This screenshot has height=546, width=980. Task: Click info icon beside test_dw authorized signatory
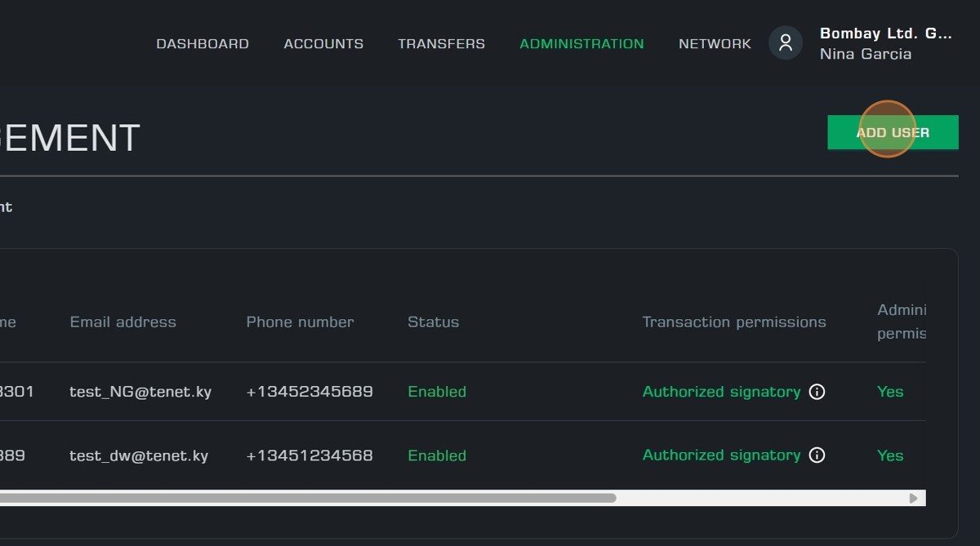pyautogui.click(x=817, y=455)
